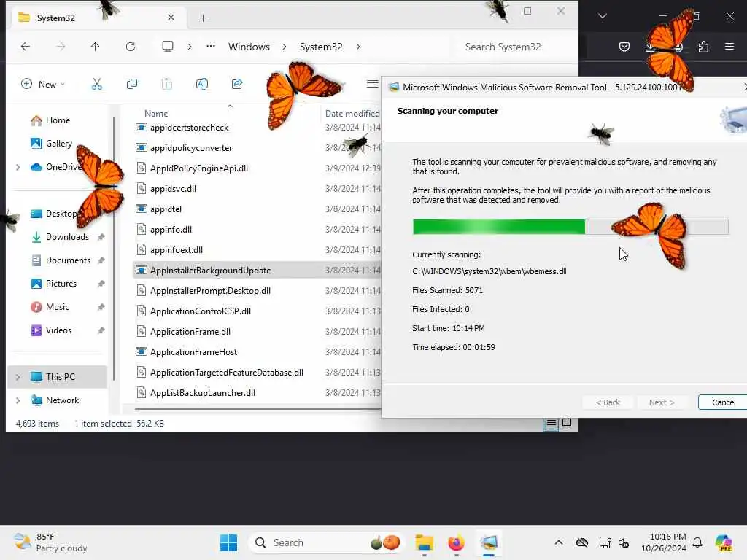747x560 pixels.
Task: Open the Firefox hamburger menu
Action: (729, 47)
